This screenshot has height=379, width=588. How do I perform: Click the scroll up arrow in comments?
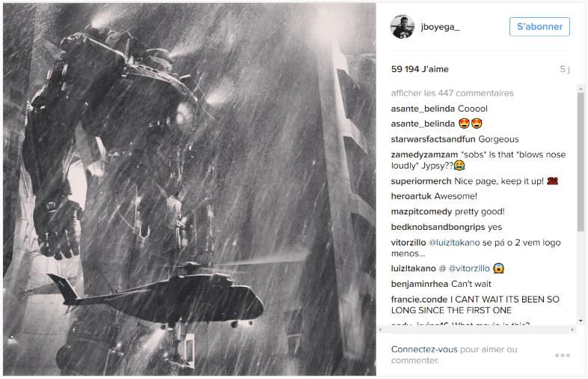click(x=581, y=89)
